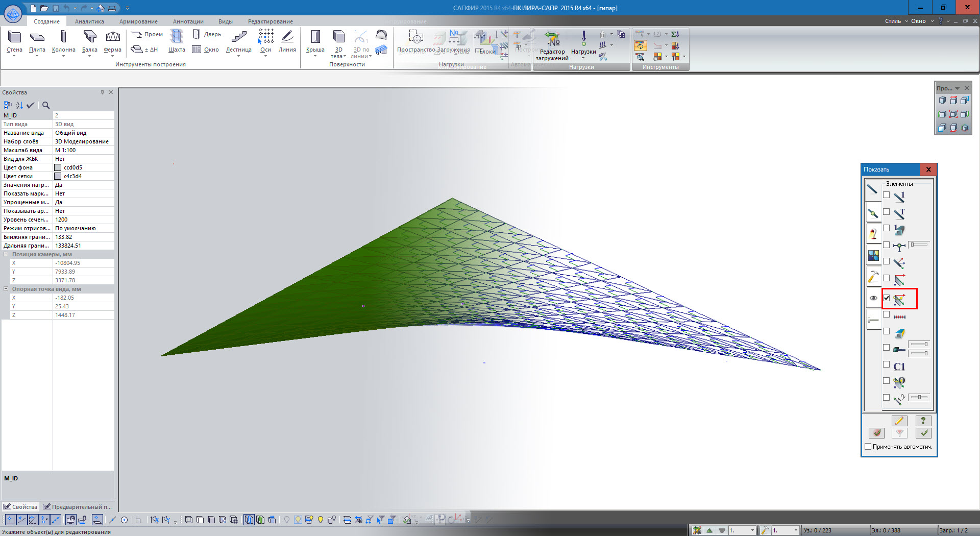This screenshot has width=980, height=536.
Task: Uncheck the highlighted checked element option
Action: [887, 298]
